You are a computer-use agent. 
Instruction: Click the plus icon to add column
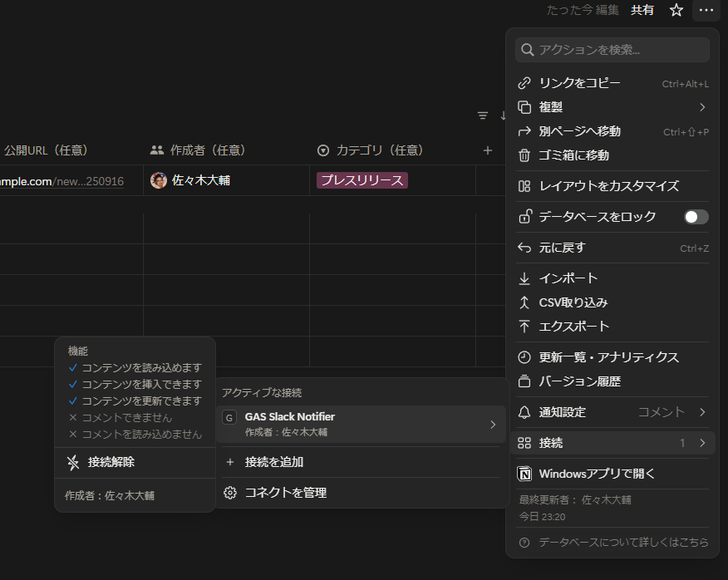488,150
